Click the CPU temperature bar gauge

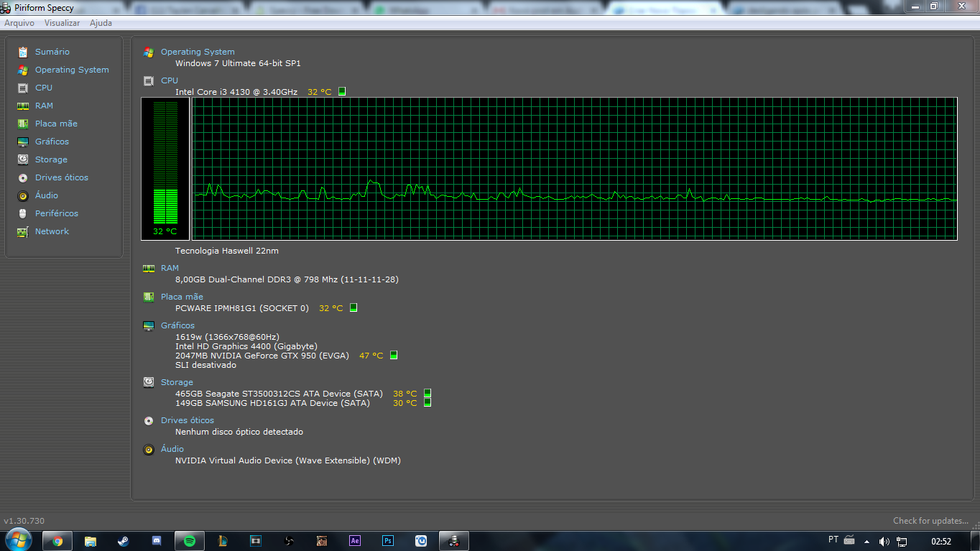click(165, 169)
